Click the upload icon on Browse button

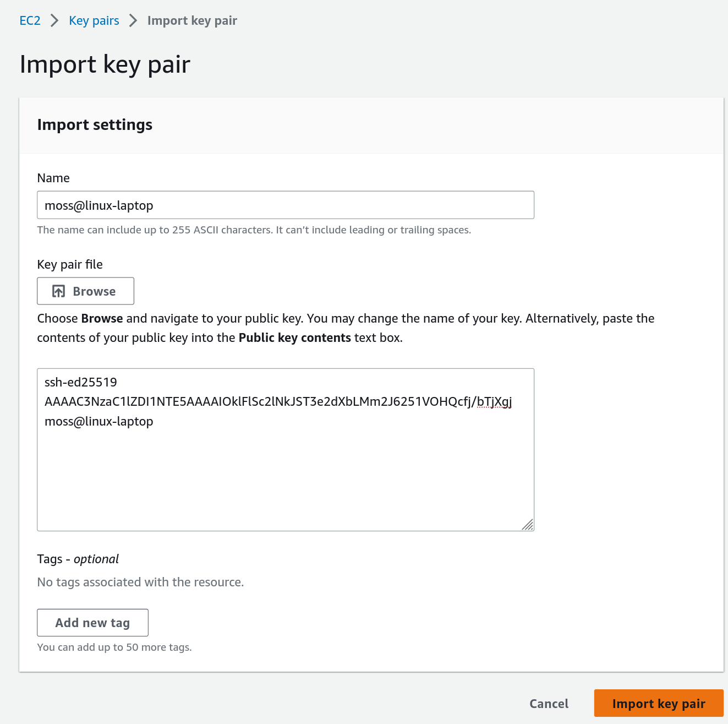pyautogui.click(x=59, y=291)
